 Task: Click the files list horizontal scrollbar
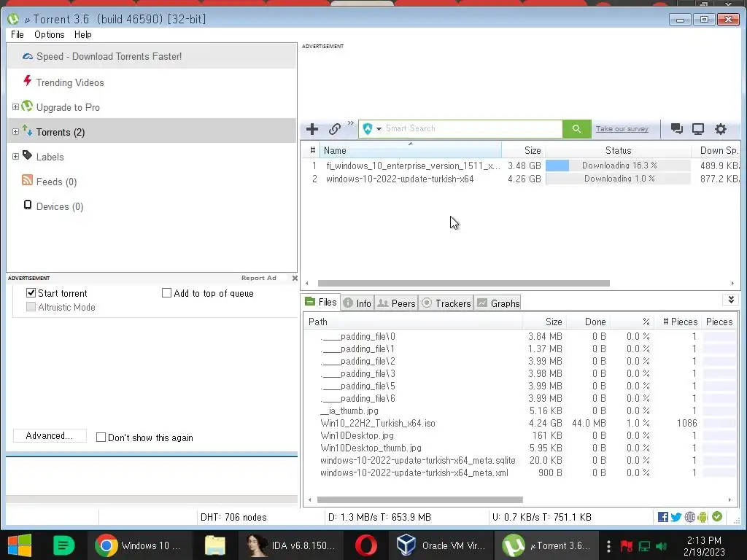tap(419, 500)
